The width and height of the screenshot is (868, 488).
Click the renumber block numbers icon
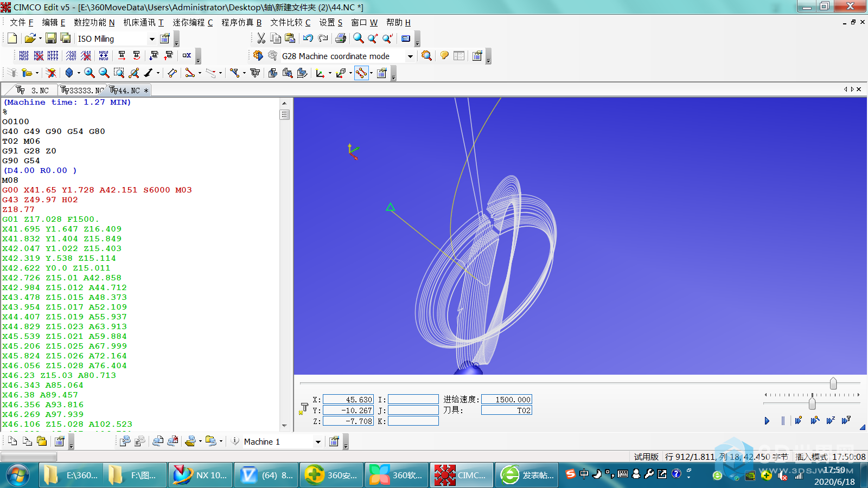(23, 56)
